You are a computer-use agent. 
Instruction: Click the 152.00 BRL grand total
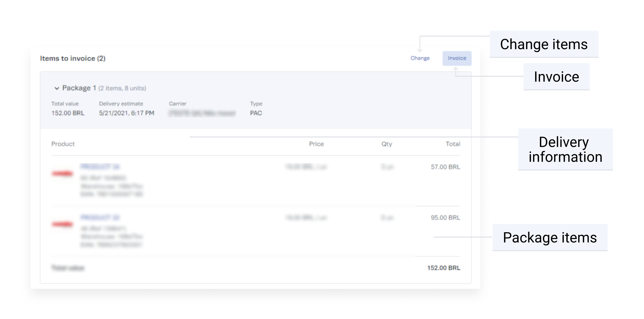click(x=443, y=268)
